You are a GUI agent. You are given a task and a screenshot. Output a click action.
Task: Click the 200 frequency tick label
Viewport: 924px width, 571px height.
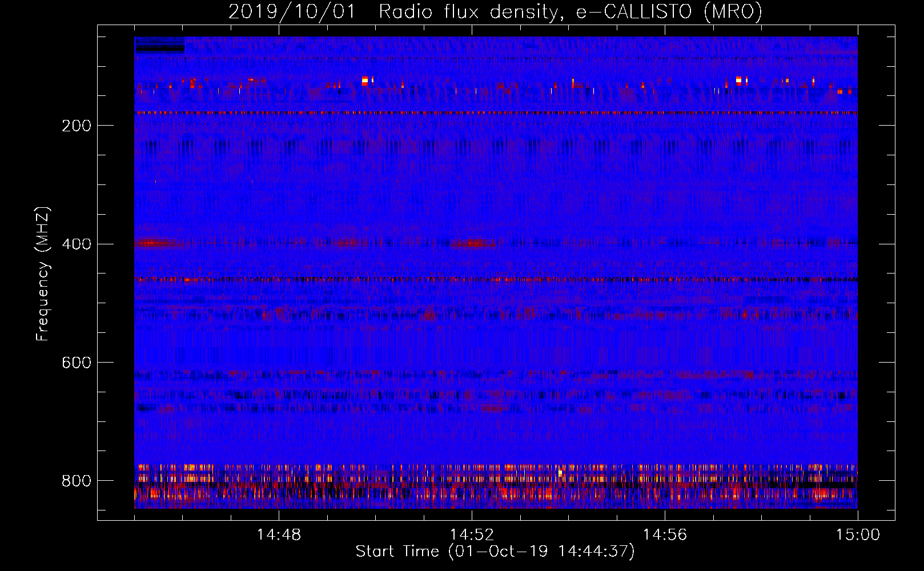click(x=77, y=126)
